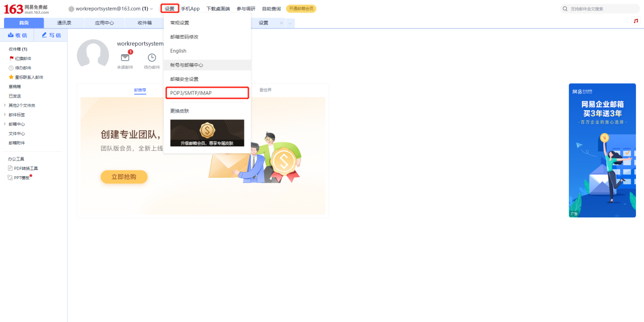Click the red music note icon
Image resolution: width=644 pixels, height=322 pixels.
tap(636, 21)
